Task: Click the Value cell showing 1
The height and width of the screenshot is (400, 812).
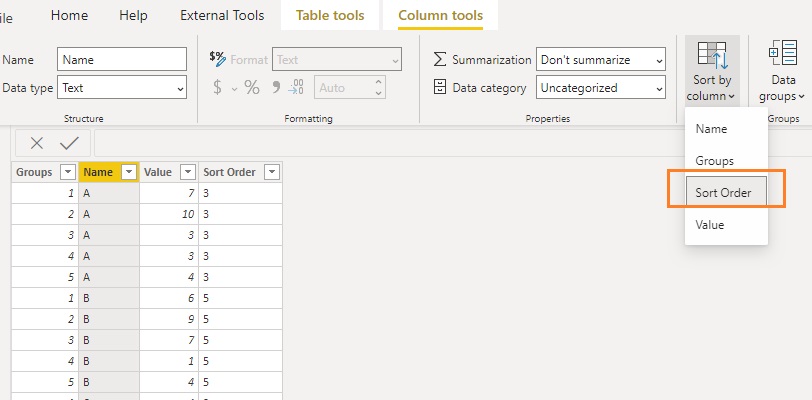Action: (169, 361)
